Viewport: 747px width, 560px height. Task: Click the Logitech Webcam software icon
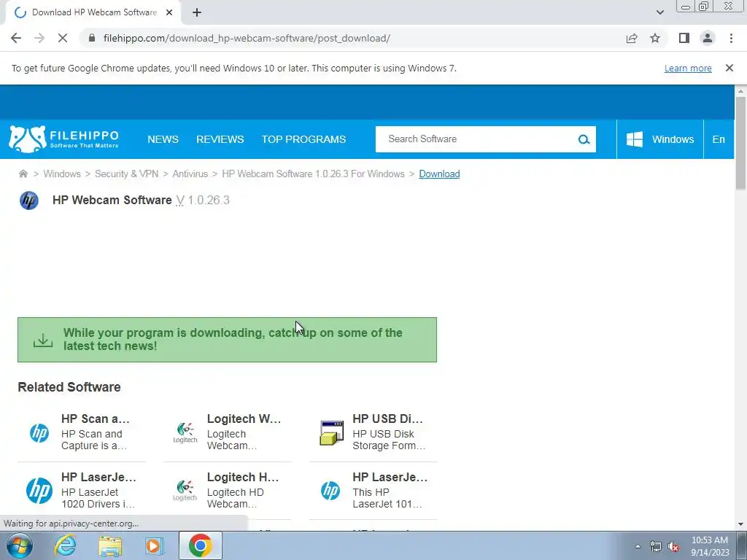185,433
